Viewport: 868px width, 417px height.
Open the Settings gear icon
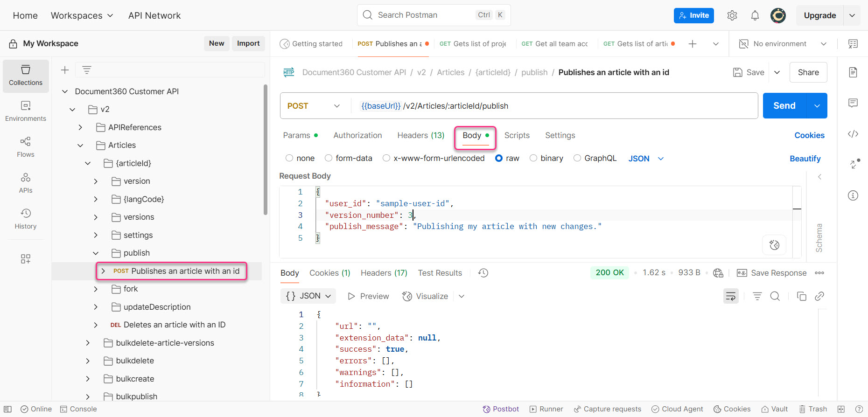point(732,15)
